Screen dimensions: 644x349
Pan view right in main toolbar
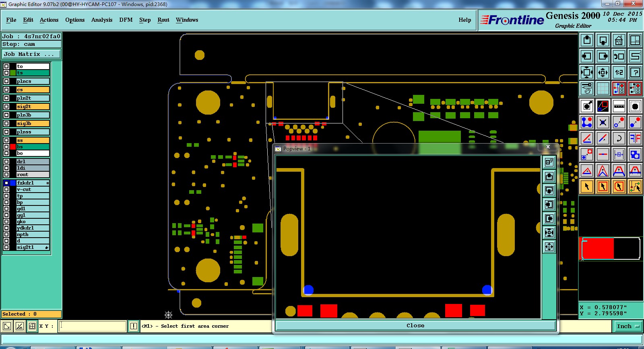click(x=603, y=56)
